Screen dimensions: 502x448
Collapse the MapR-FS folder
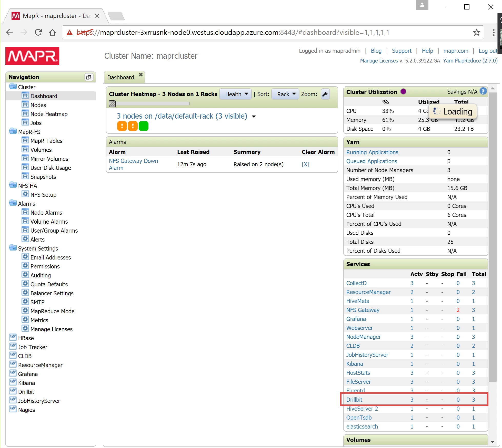(x=13, y=131)
